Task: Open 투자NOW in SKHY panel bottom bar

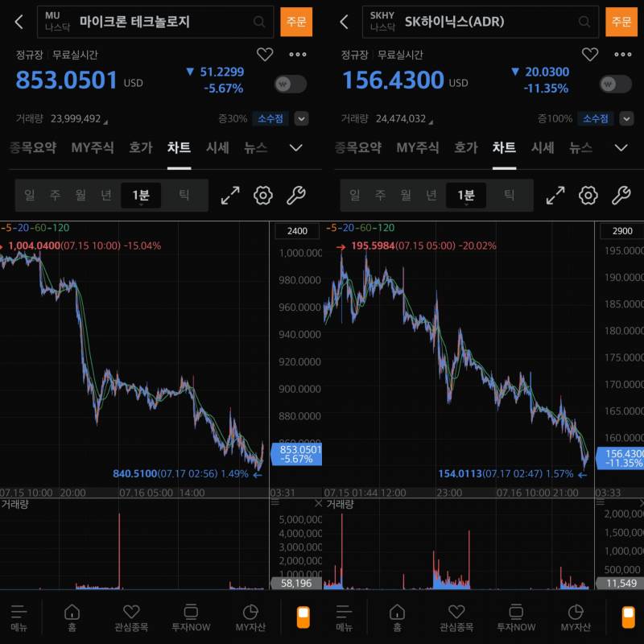Action: (x=516, y=617)
